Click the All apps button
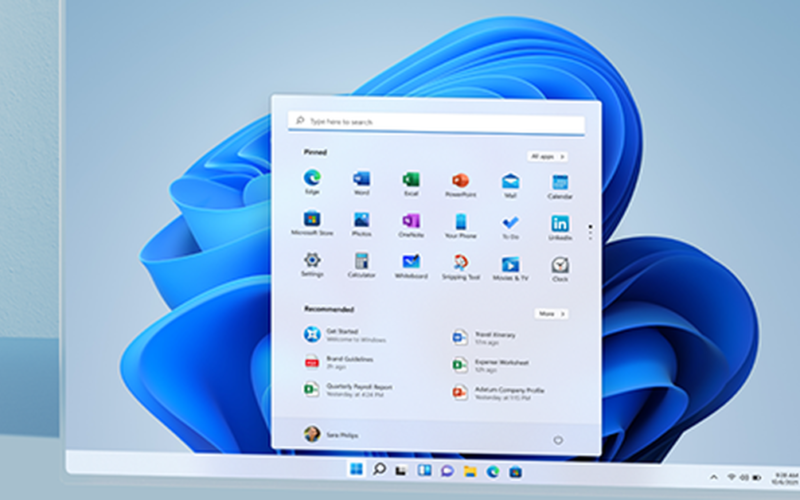 tap(547, 157)
